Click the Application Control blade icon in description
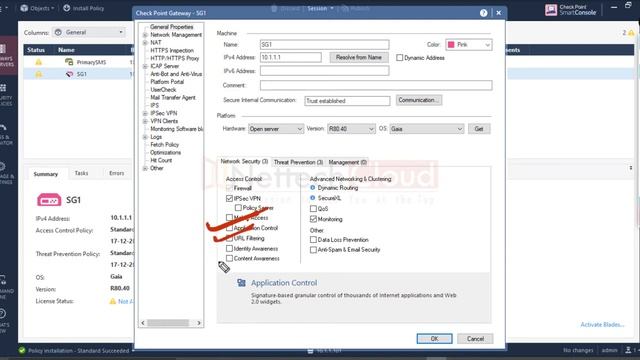This screenshot has width=640, height=360. click(x=242, y=283)
